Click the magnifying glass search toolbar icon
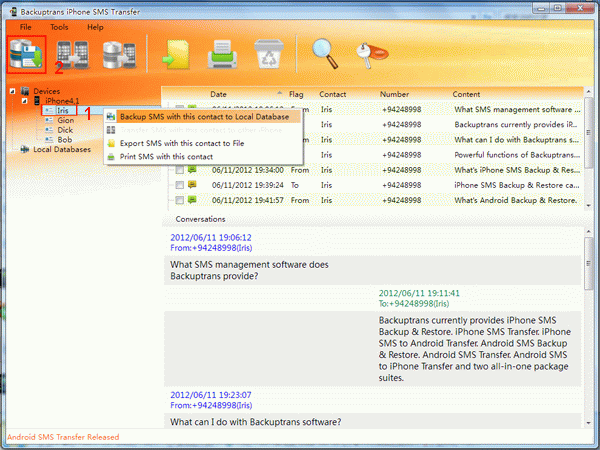This screenshot has width=600, height=450. coord(325,54)
